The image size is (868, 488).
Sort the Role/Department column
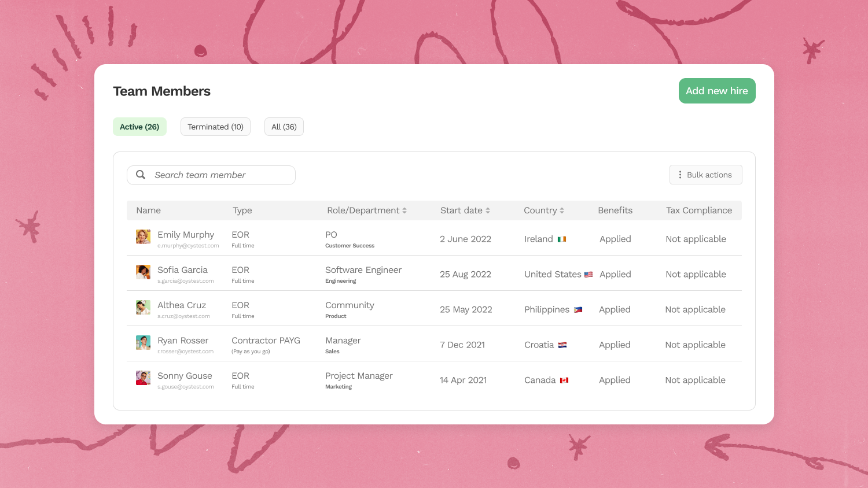click(x=405, y=210)
